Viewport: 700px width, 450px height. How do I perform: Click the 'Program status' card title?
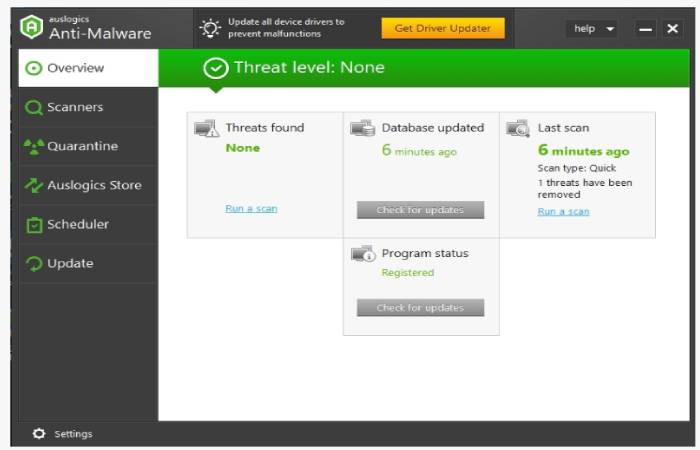click(x=425, y=253)
